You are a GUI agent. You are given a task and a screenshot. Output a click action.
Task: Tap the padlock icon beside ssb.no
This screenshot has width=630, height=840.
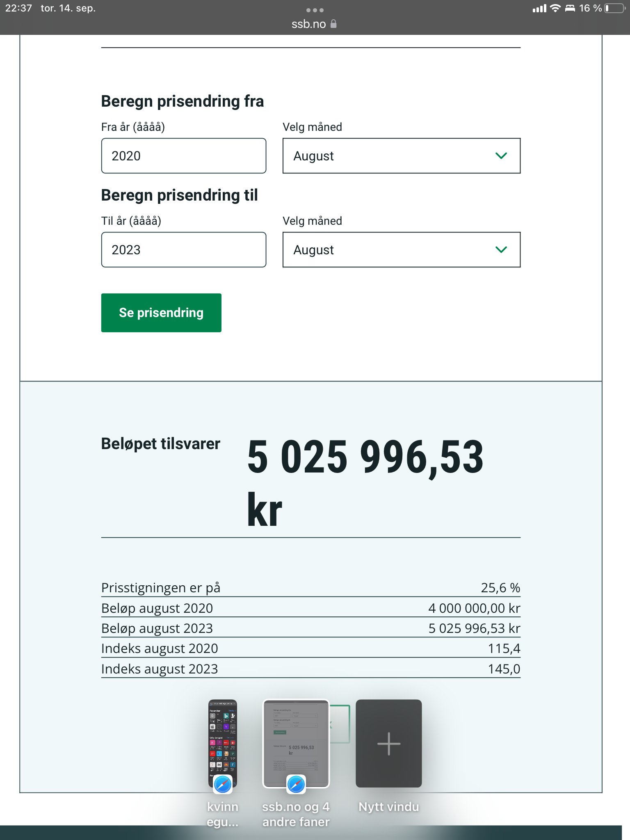coord(333,24)
